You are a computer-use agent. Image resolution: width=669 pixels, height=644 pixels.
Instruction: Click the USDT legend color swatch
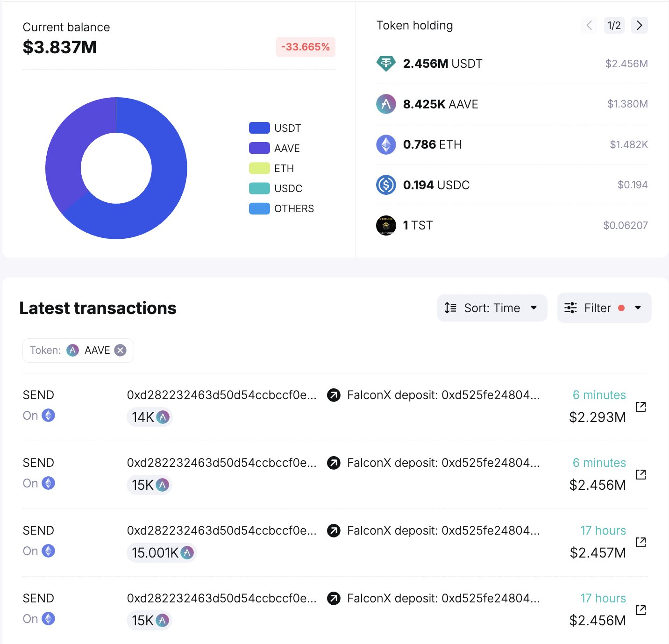point(259,128)
